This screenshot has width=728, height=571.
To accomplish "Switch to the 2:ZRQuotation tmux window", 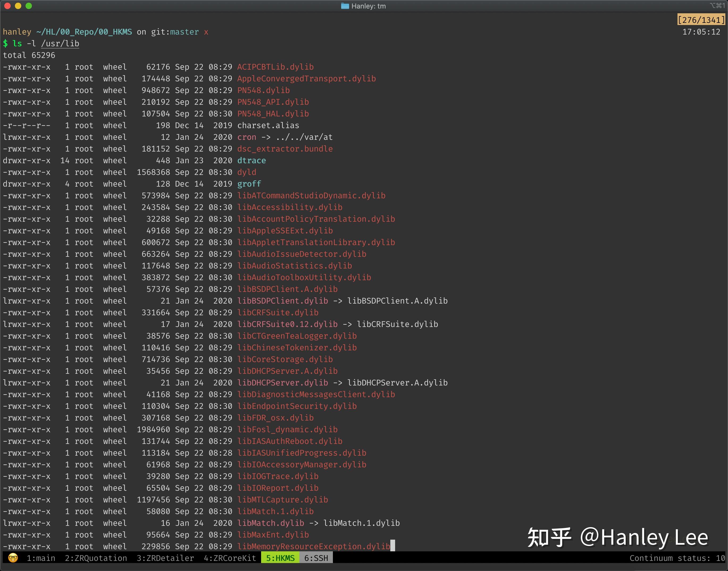I will 96,558.
